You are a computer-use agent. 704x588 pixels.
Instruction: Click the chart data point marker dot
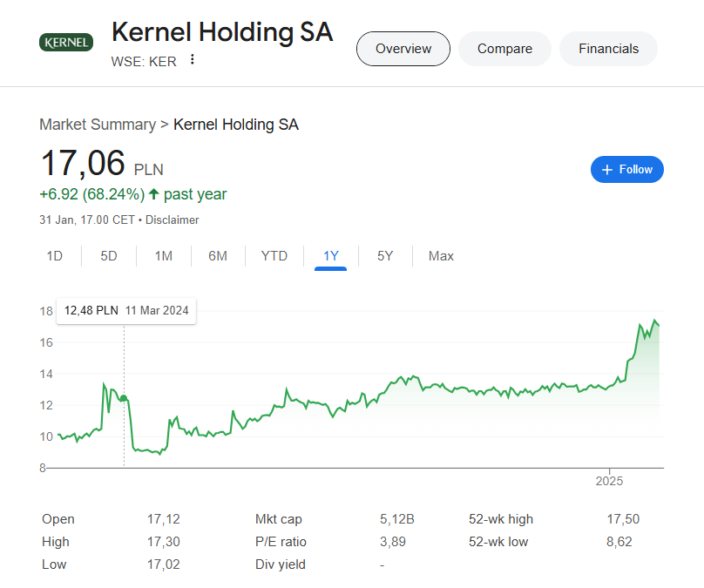tap(124, 398)
